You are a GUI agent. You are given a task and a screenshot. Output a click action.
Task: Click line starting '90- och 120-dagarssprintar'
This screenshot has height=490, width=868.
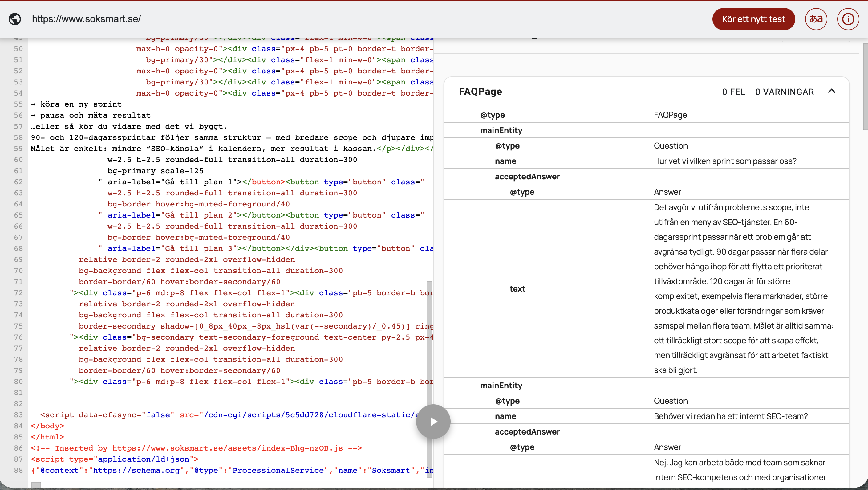point(232,137)
